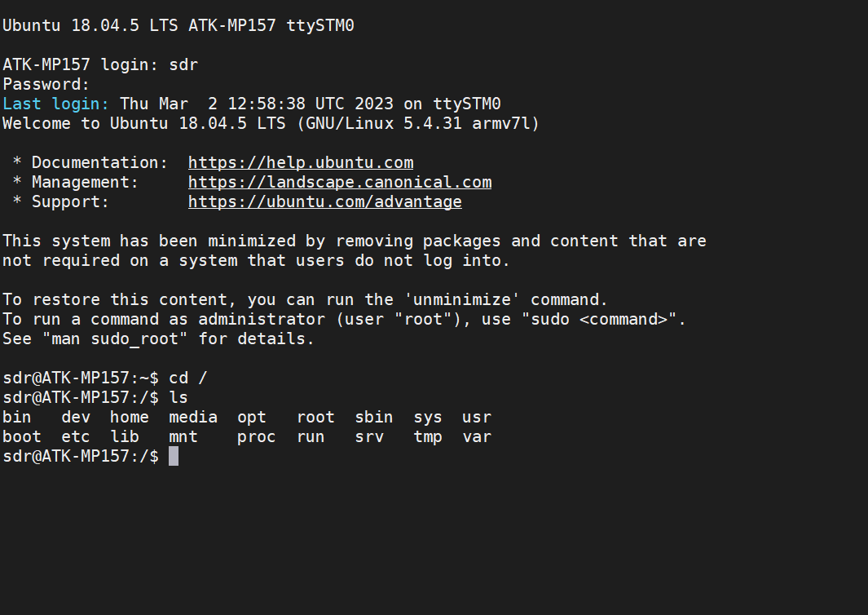The width and height of the screenshot is (868, 615).
Task: Click the "var" directory in the listing
Action: tap(477, 436)
